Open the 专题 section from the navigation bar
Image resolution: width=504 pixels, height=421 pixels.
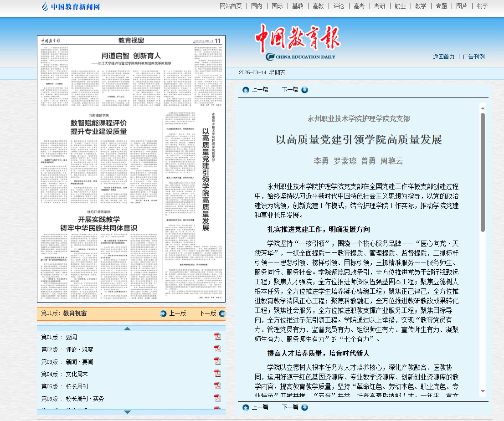(x=441, y=6)
